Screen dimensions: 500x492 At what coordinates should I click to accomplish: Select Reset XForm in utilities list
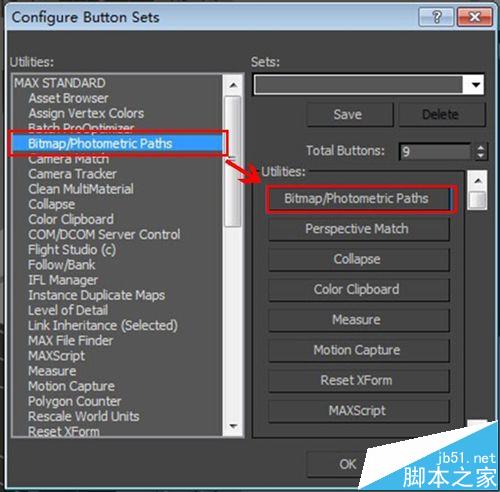64,431
